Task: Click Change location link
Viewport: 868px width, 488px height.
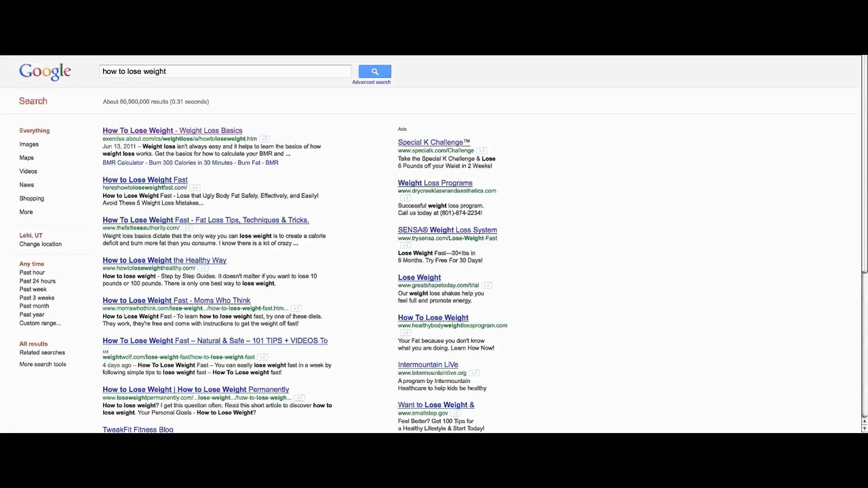Action: (41, 244)
